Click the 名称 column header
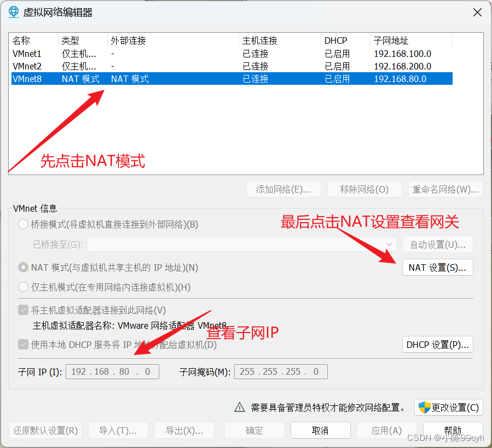This screenshot has width=492, height=448. [34, 40]
